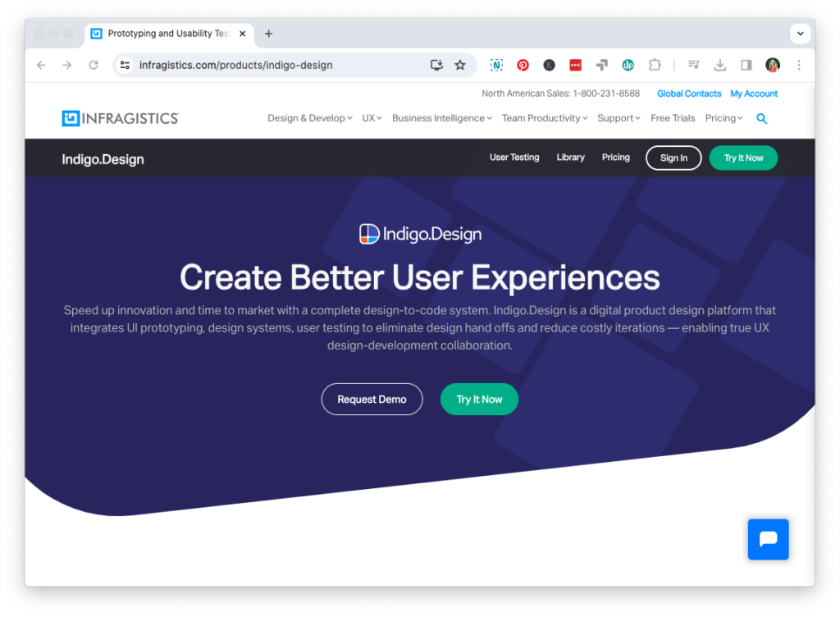Go to User Testing section
This screenshot has width=840, height=617.
pyautogui.click(x=514, y=158)
